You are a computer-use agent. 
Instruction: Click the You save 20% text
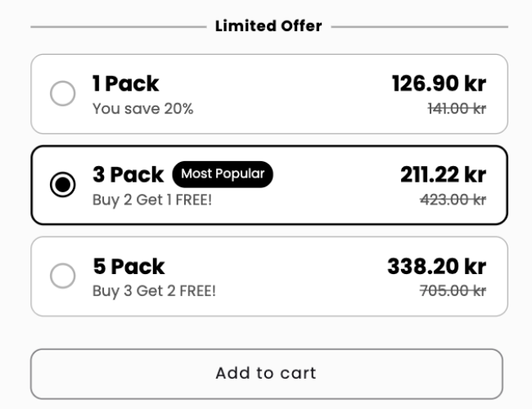(142, 109)
